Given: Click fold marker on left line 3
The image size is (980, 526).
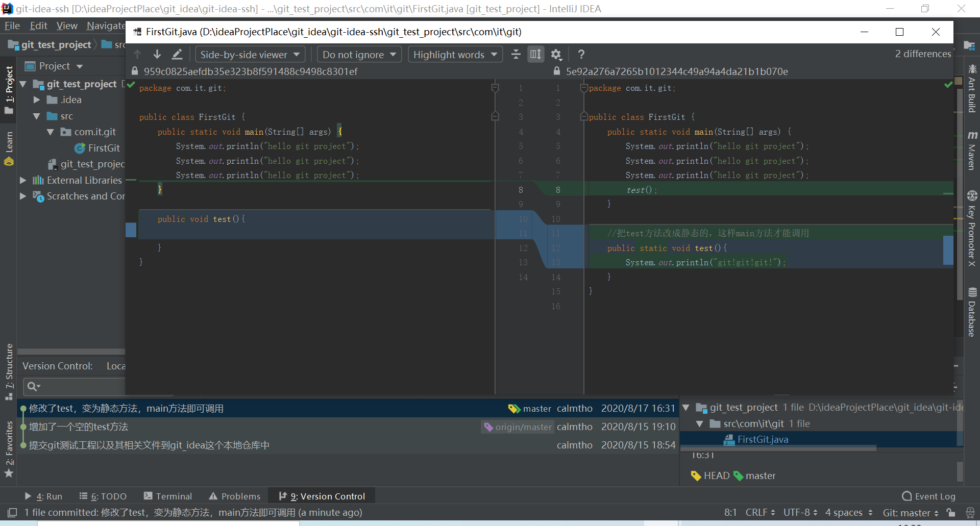Looking at the screenshot, I should click(495, 117).
